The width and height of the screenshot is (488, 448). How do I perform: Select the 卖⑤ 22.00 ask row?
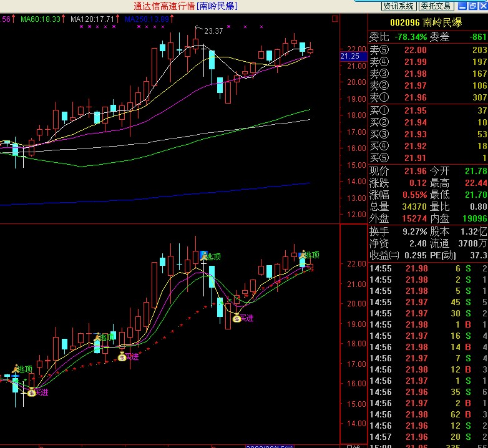pos(428,50)
